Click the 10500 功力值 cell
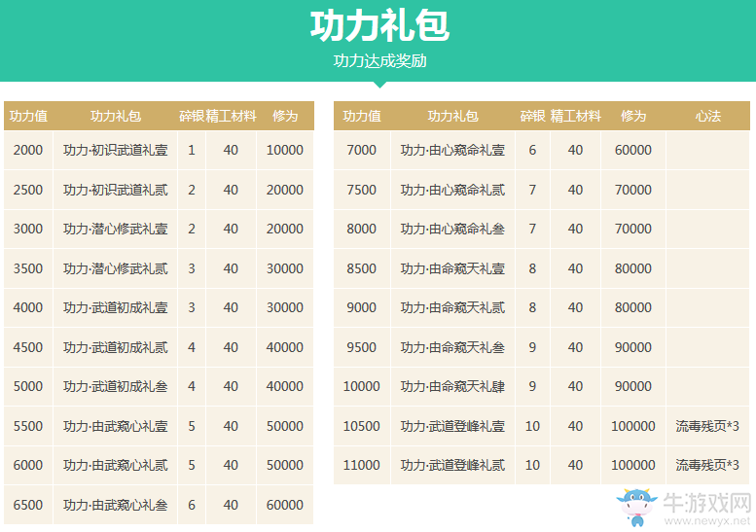Viewport: 756px width, 532px height. (362, 426)
